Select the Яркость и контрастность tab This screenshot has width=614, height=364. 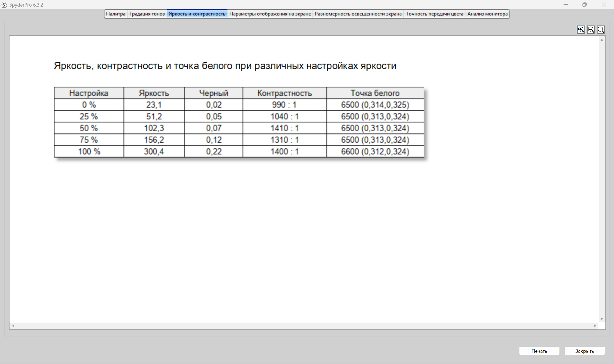pos(197,14)
